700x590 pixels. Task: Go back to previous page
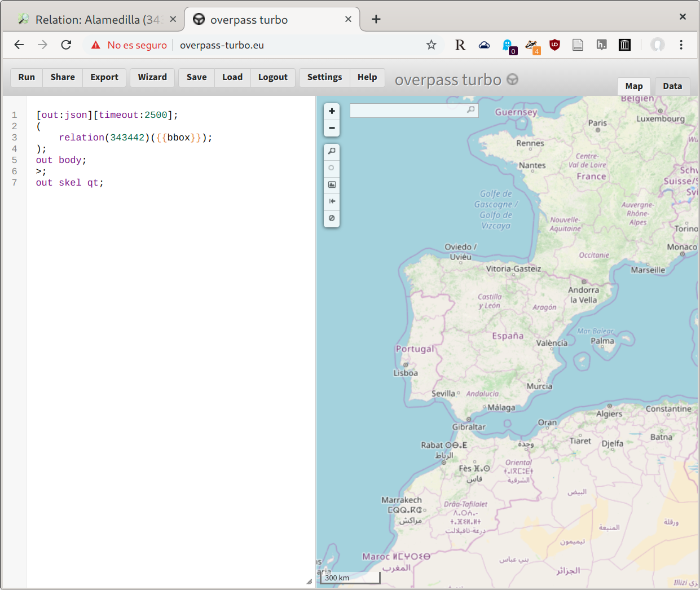pos(19,45)
